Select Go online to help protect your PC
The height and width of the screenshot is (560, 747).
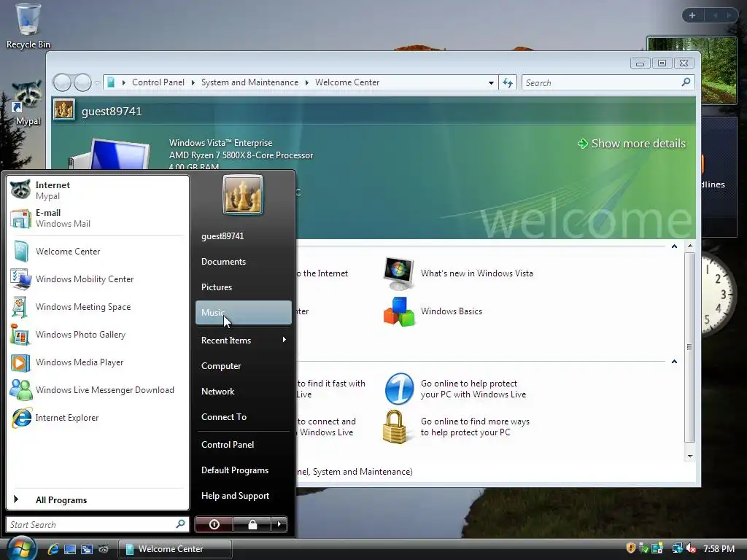click(x=455, y=389)
